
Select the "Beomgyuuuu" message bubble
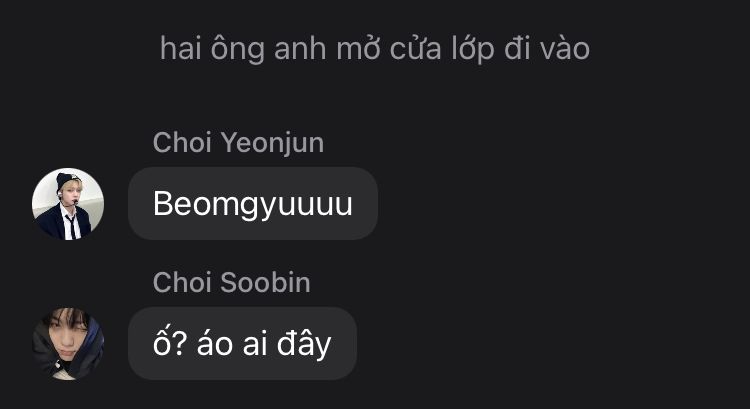tap(253, 203)
